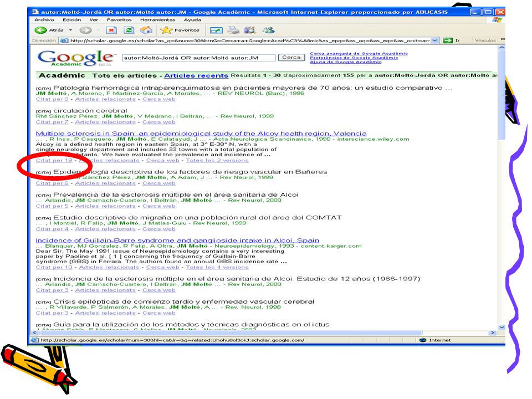The height and width of the screenshot is (399, 532).
Task: Go to the home page via house icon
Action: coord(146,30)
